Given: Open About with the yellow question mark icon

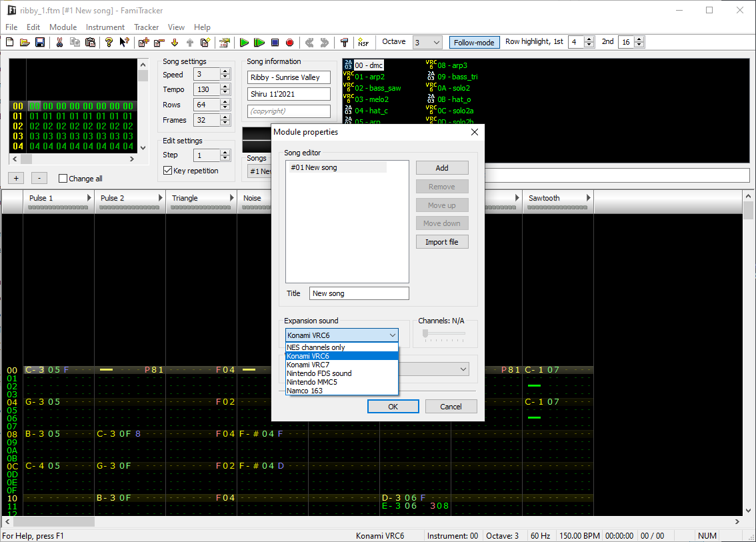Looking at the screenshot, I should [109, 43].
